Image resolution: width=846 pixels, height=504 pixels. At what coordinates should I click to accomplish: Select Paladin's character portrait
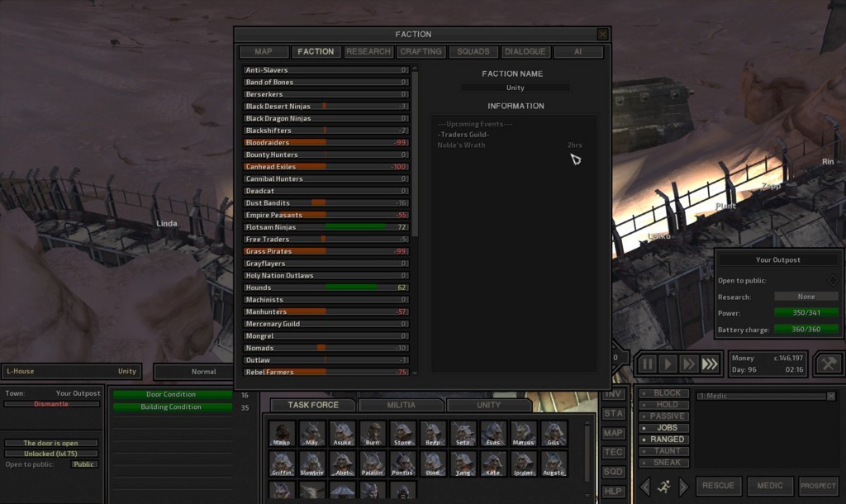pos(373,464)
